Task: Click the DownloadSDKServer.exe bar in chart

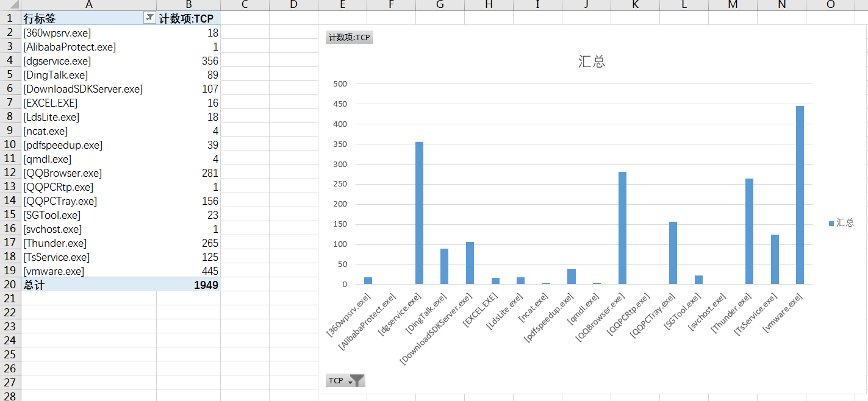Action: click(470, 263)
